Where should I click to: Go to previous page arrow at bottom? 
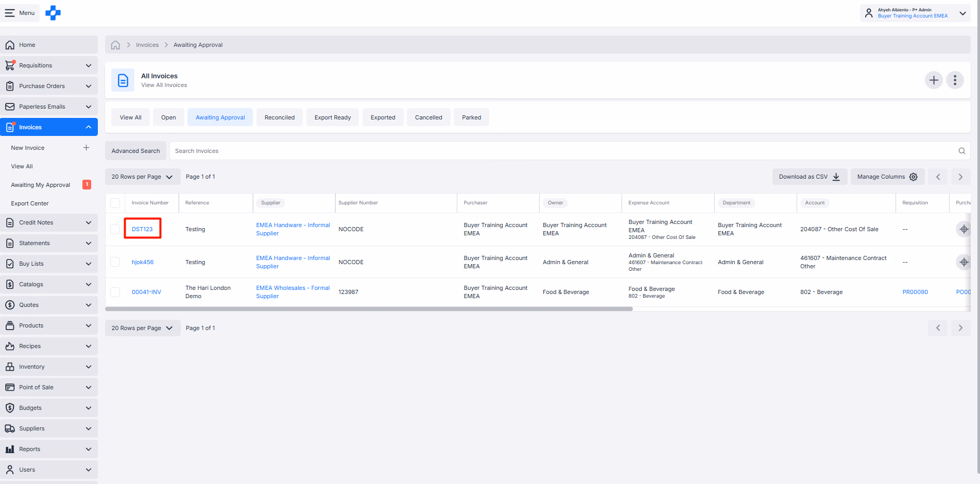(938, 328)
